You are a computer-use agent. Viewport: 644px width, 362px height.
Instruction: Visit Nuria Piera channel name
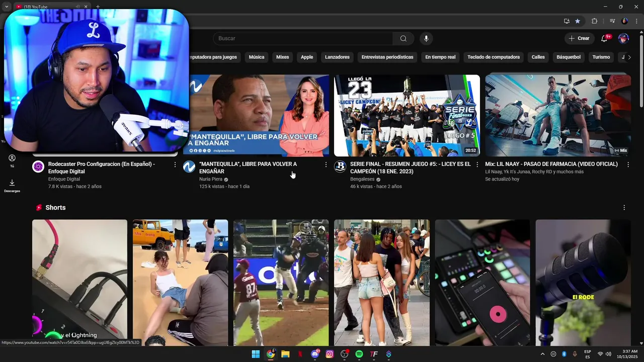click(211, 179)
